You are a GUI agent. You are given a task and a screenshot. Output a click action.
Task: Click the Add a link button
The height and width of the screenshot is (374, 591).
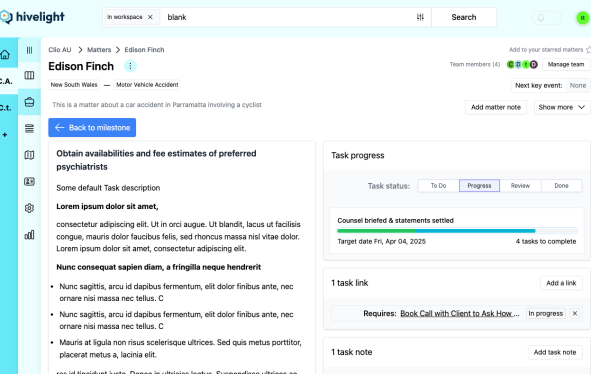click(x=561, y=283)
